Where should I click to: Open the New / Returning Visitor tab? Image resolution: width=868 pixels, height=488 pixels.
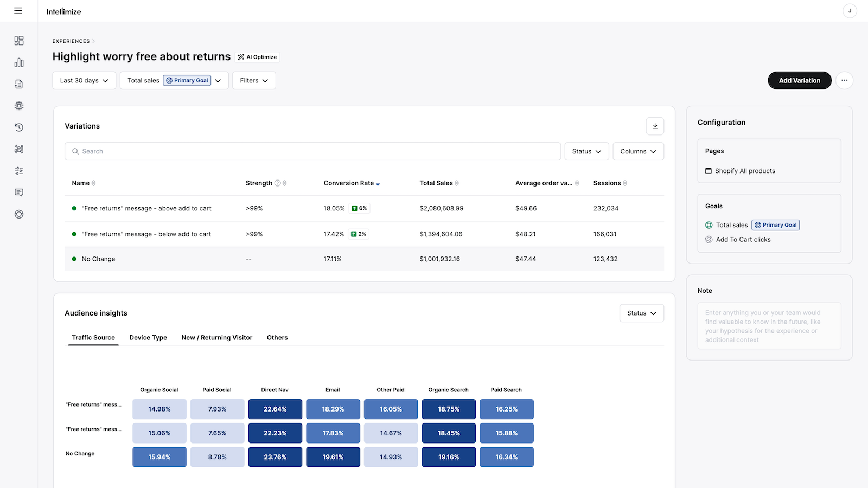(x=216, y=337)
